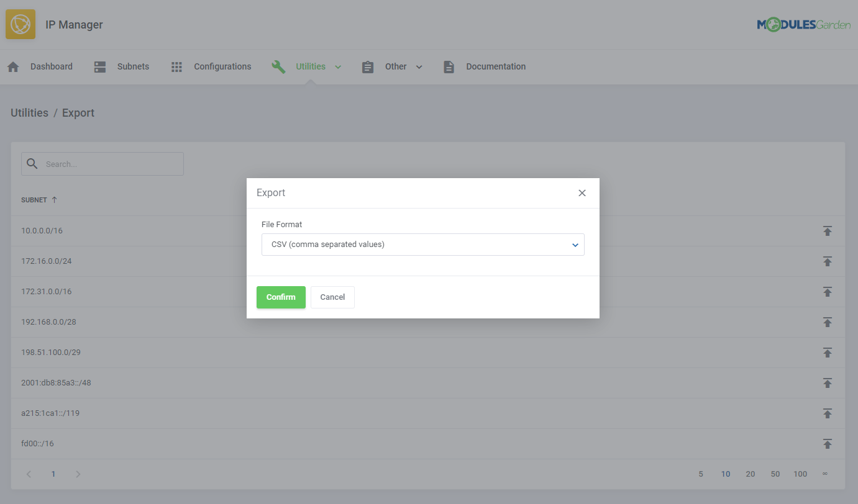Open the Documentation page icon
858x504 pixels.
pos(449,66)
